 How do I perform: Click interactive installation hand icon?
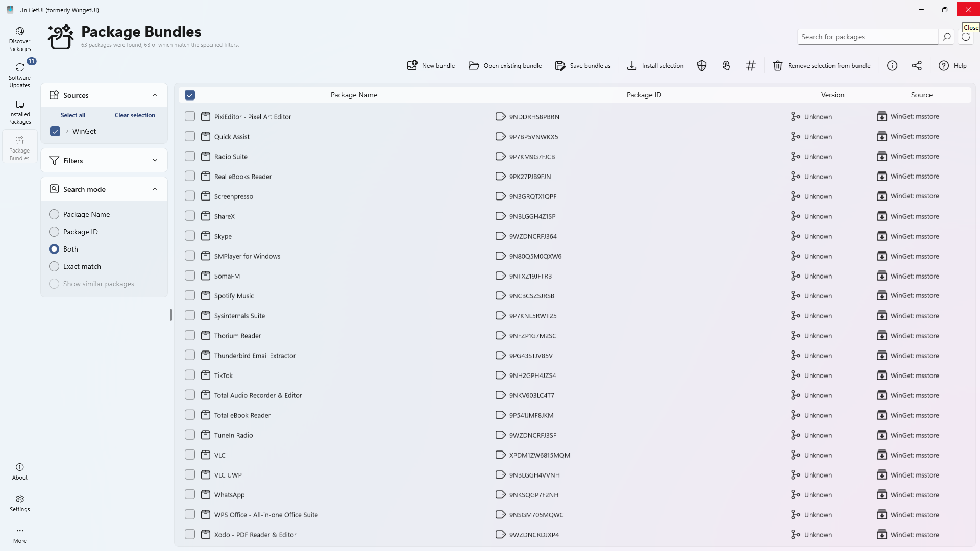[x=726, y=66]
